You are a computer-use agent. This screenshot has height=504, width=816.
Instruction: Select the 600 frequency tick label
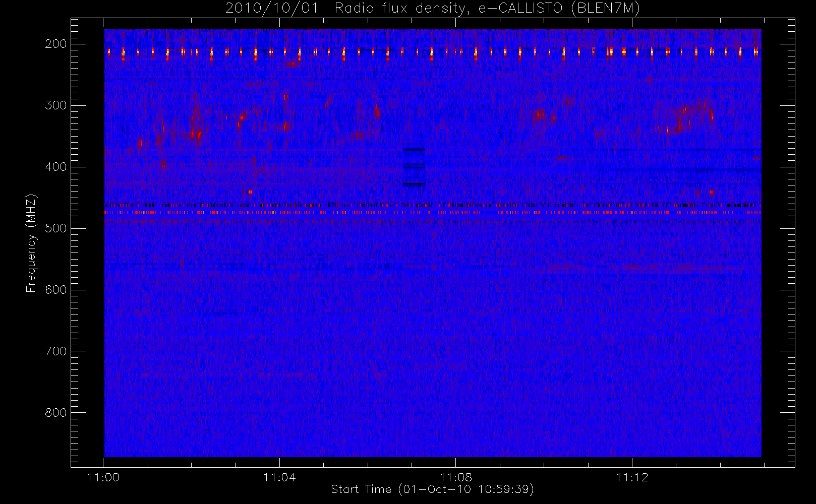[56, 290]
